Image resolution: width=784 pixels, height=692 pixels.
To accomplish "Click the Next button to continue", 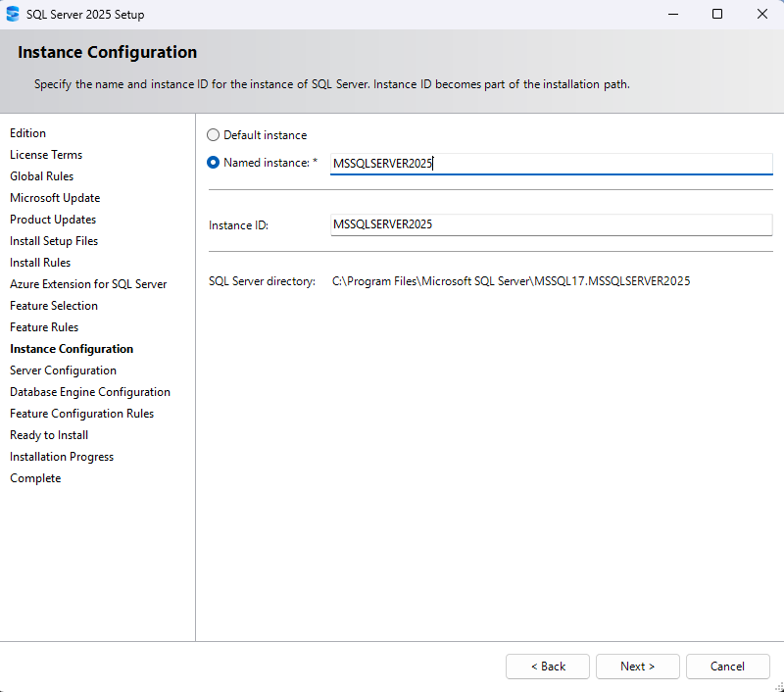I will point(637,666).
